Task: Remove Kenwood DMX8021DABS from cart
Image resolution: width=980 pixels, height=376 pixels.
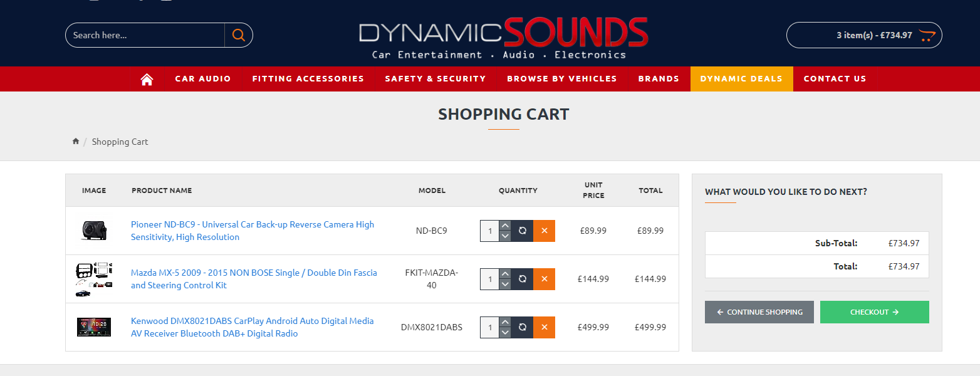Action: tap(544, 327)
